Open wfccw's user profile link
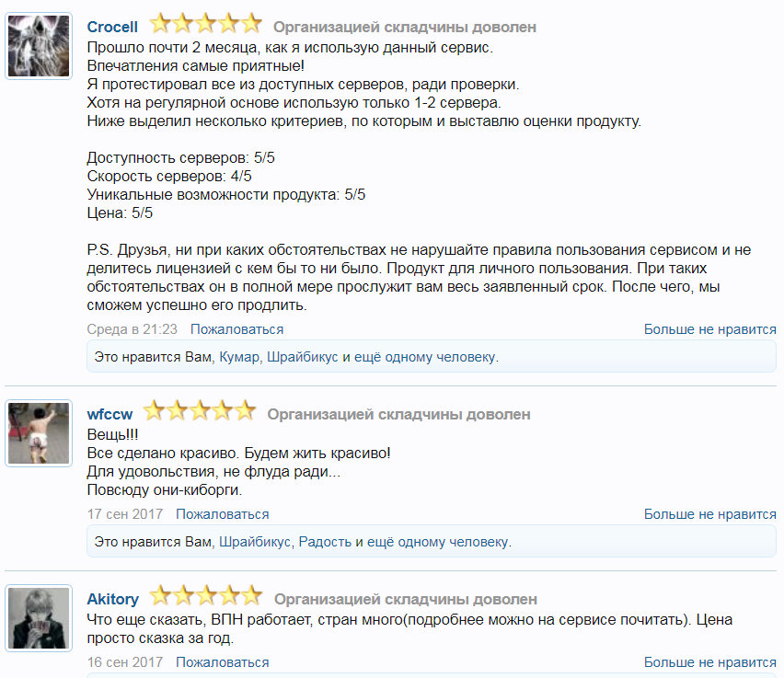 point(110,415)
